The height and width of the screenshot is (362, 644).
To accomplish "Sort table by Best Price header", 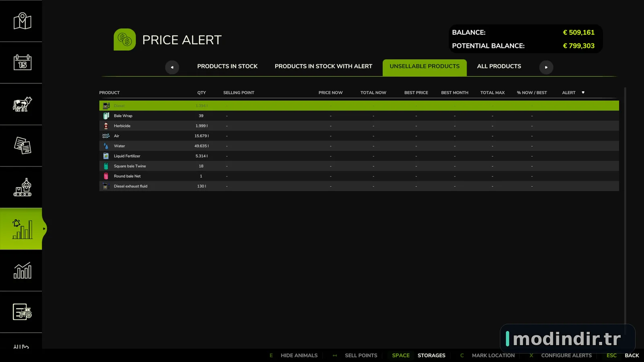I will [x=416, y=93].
